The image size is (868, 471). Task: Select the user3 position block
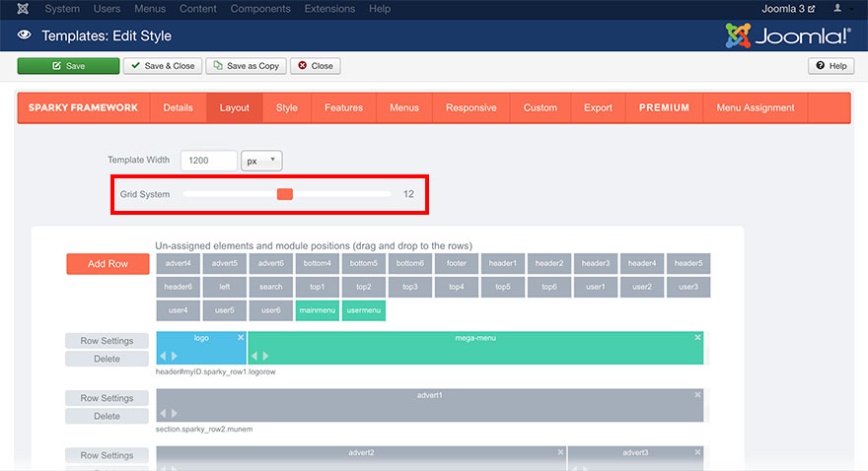tap(688, 287)
